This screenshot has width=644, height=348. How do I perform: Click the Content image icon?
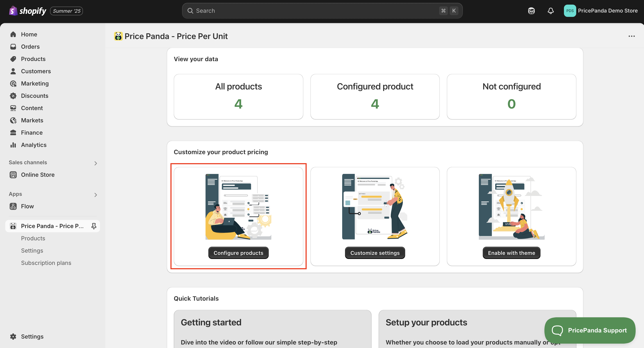13,108
